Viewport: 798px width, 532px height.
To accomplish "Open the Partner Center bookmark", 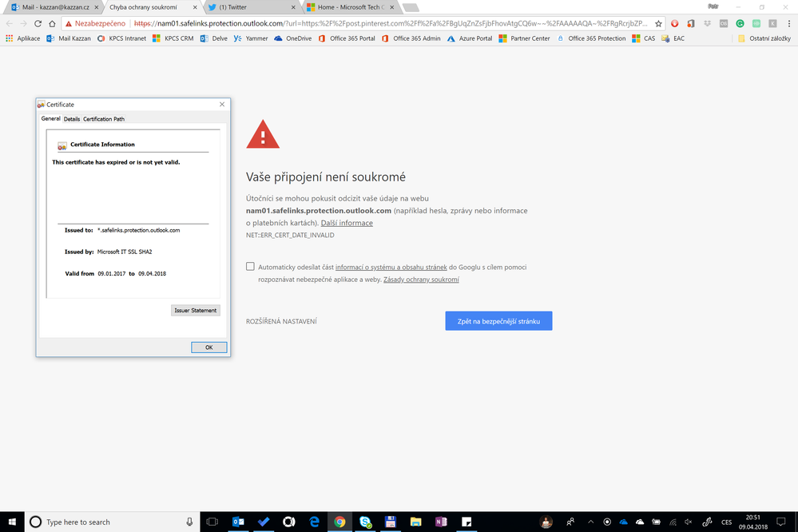I will [525, 38].
